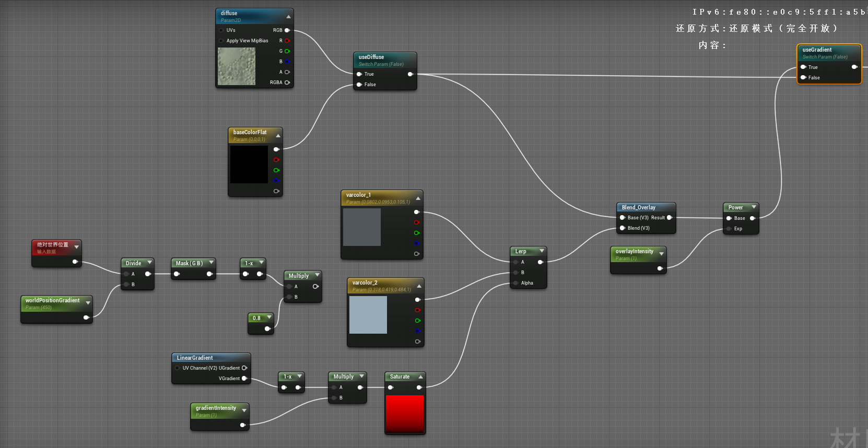Click the UGradient output pin of LinearGradient
This screenshot has width=868, height=448.
coord(244,368)
